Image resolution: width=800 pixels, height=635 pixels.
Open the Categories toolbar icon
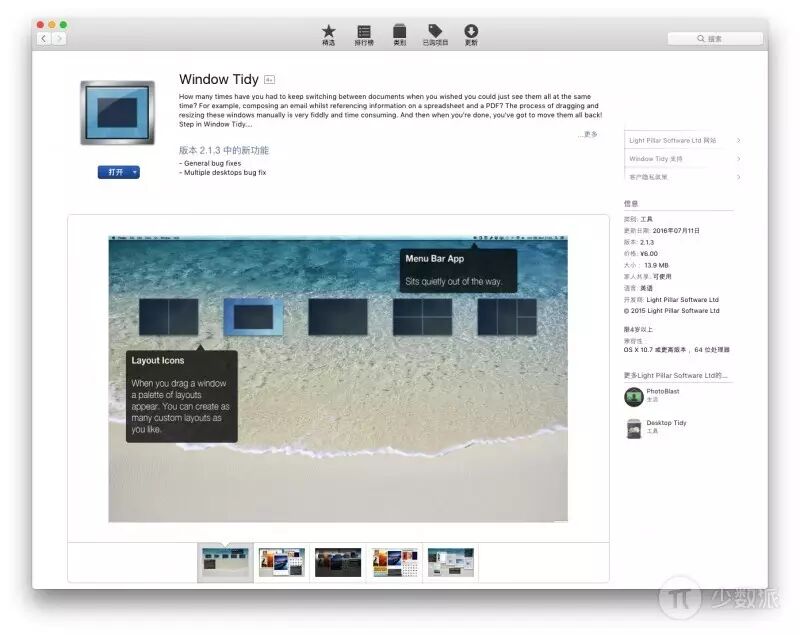pyautogui.click(x=399, y=35)
